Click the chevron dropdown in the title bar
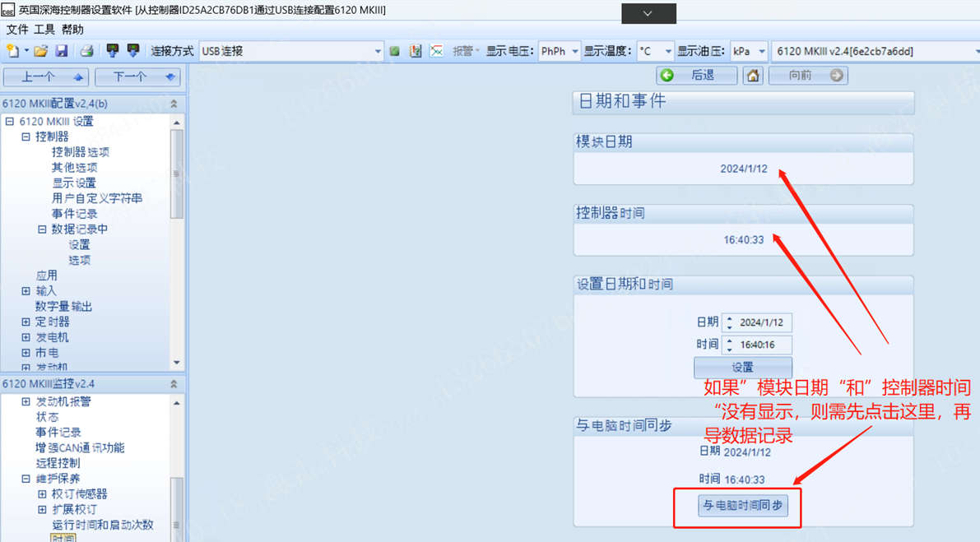This screenshot has height=542, width=980. tap(648, 13)
